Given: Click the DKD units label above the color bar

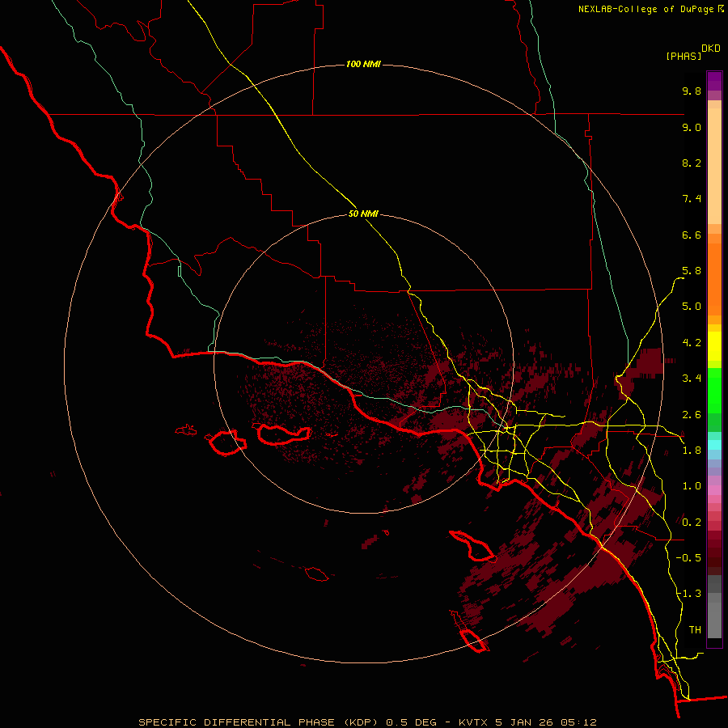Looking at the screenshot, I should pos(711,49).
